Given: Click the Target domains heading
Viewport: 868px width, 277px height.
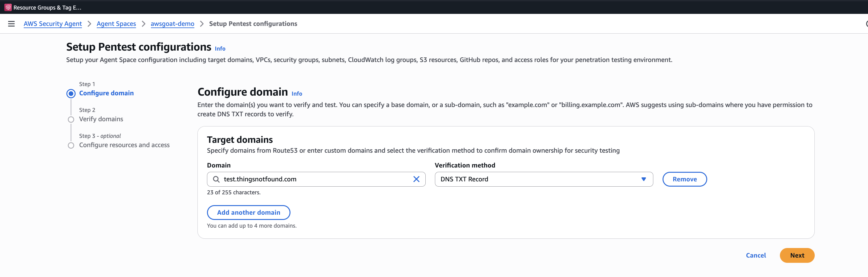Looking at the screenshot, I should pos(240,140).
